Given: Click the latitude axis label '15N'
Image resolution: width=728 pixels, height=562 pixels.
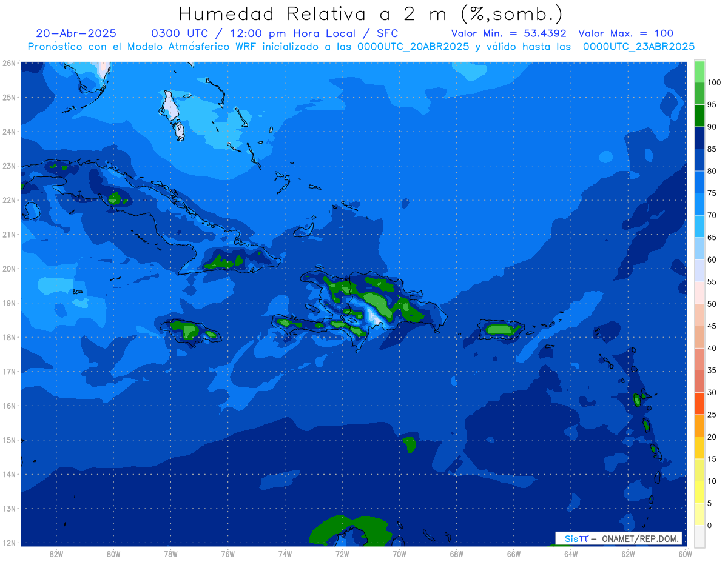Looking at the screenshot, I should coord(9,440).
